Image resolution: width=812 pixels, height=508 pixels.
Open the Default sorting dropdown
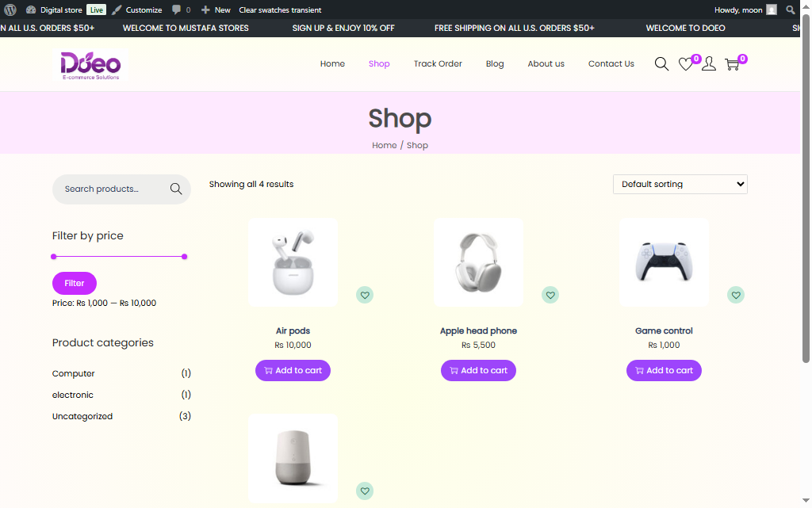coord(680,184)
